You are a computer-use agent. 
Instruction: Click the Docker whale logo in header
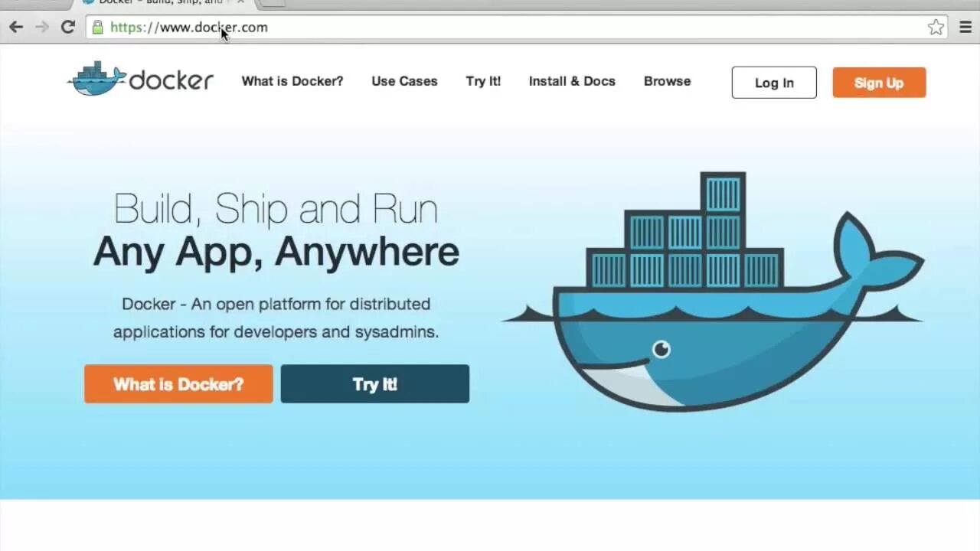(x=140, y=79)
